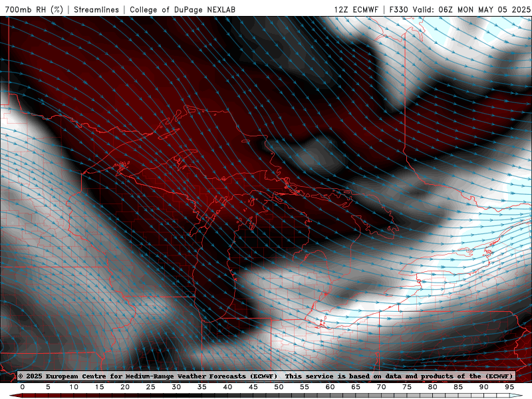Click the '70' value on the color scale
532x399 pixels.
(x=381, y=387)
